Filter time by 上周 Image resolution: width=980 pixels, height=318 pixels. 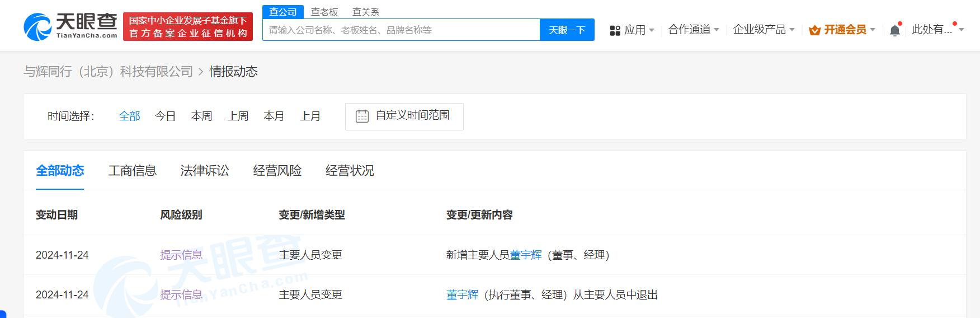coord(238,116)
